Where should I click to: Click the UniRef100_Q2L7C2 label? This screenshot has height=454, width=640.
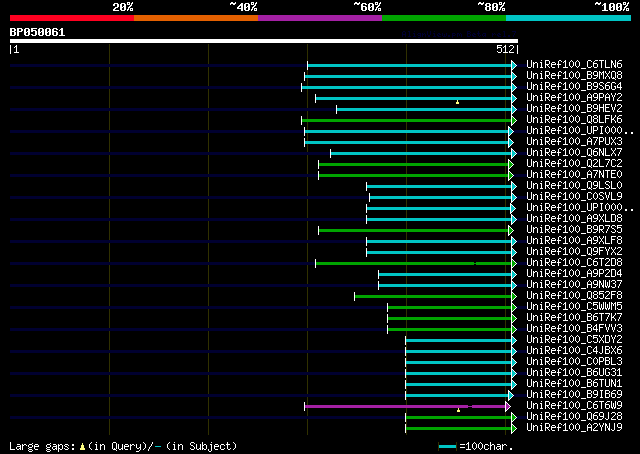click(574, 164)
